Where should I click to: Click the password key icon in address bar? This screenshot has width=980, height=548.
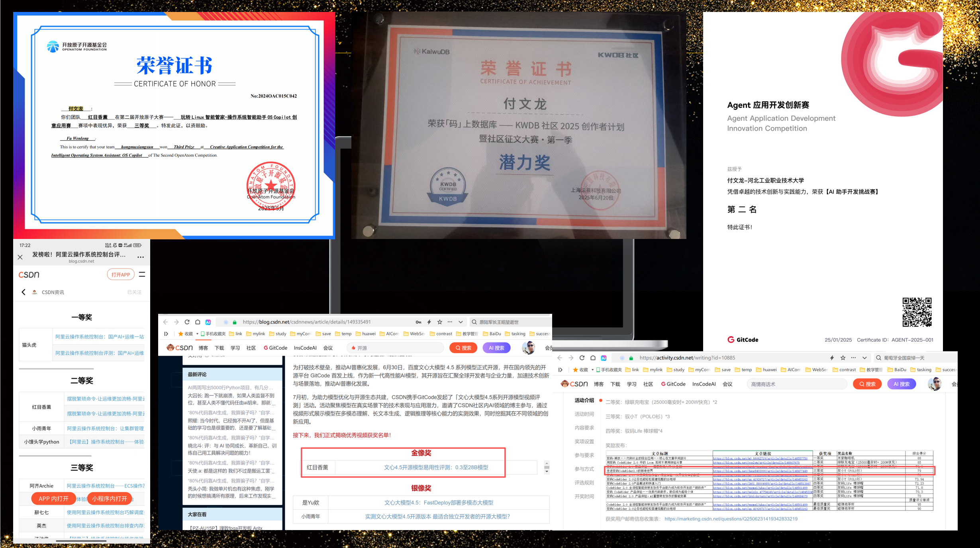[x=418, y=322]
